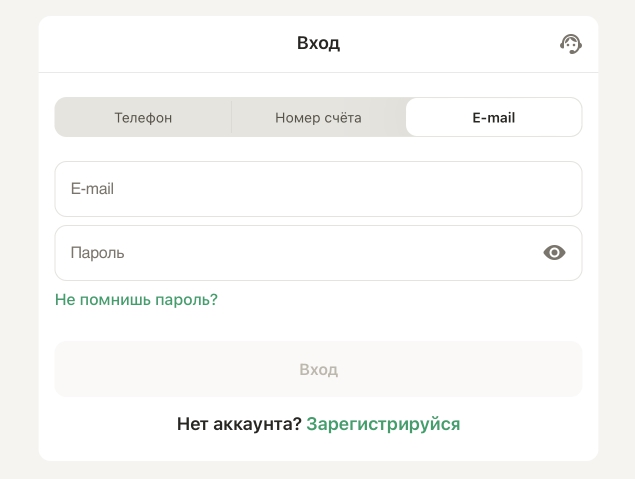
Task: Select the Номер счёта tab
Action: coord(318,117)
